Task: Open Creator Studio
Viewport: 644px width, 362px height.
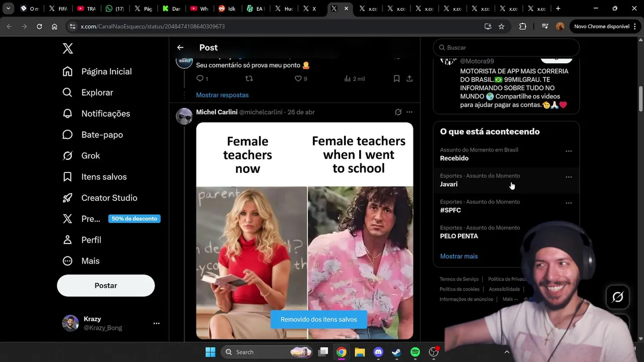Action: point(100,198)
